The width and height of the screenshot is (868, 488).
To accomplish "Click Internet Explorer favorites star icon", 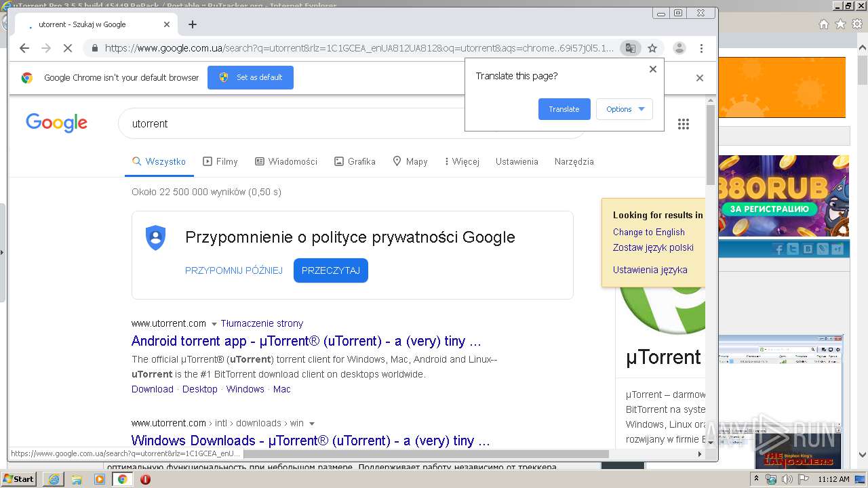I will point(840,24).
